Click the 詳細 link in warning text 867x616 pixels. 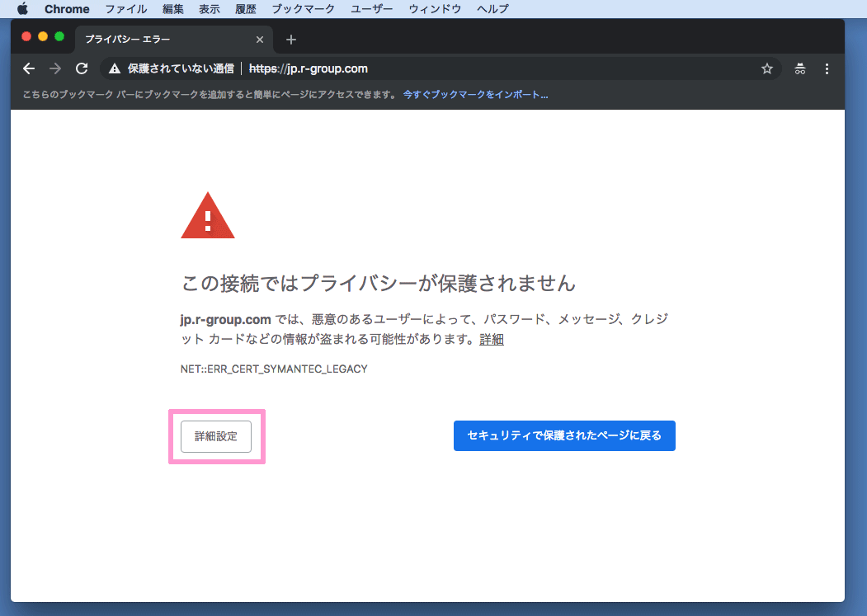[492, 339]
